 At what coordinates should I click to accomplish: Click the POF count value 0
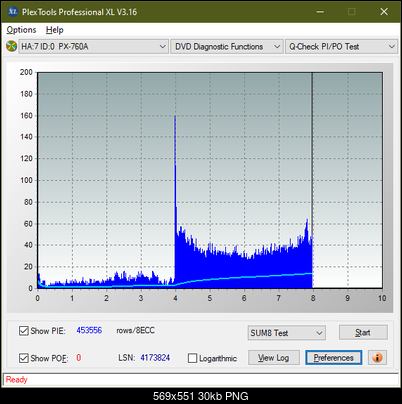pyautogui.click(x=79, y=358)
